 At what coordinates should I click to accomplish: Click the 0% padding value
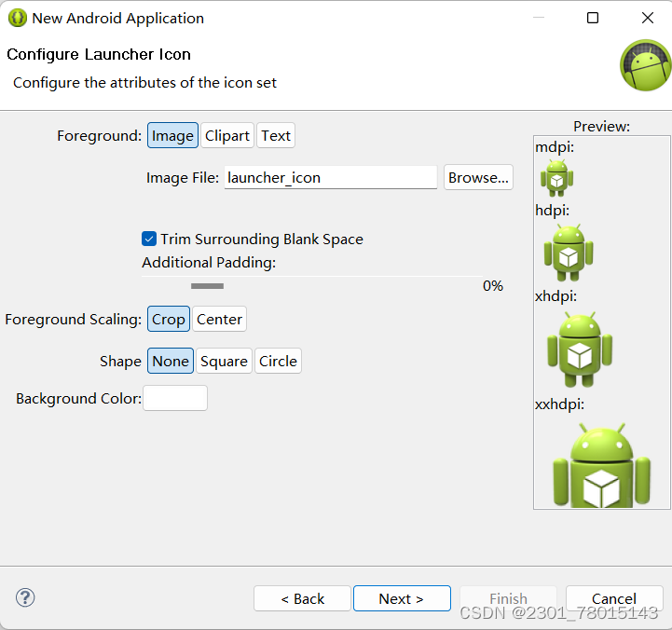[x=493, y=286]
